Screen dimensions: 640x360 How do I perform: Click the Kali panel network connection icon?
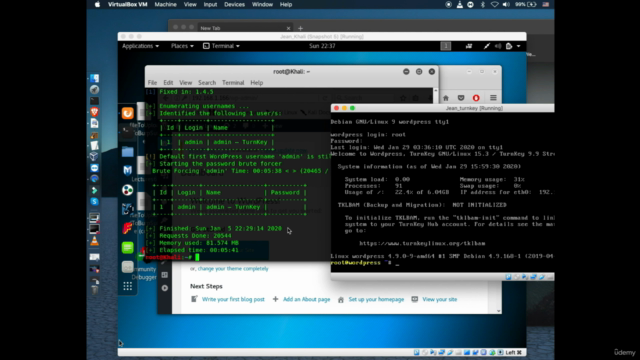(487, 46)
